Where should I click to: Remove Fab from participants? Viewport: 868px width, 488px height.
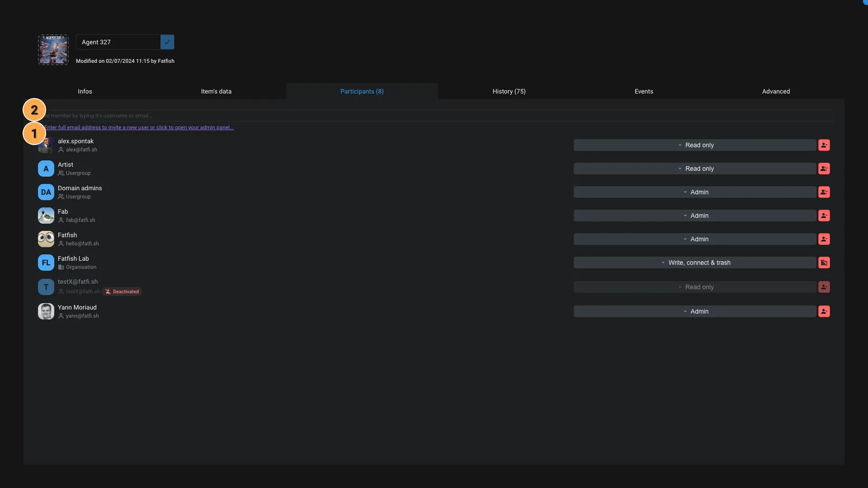[x=824, y=216]
